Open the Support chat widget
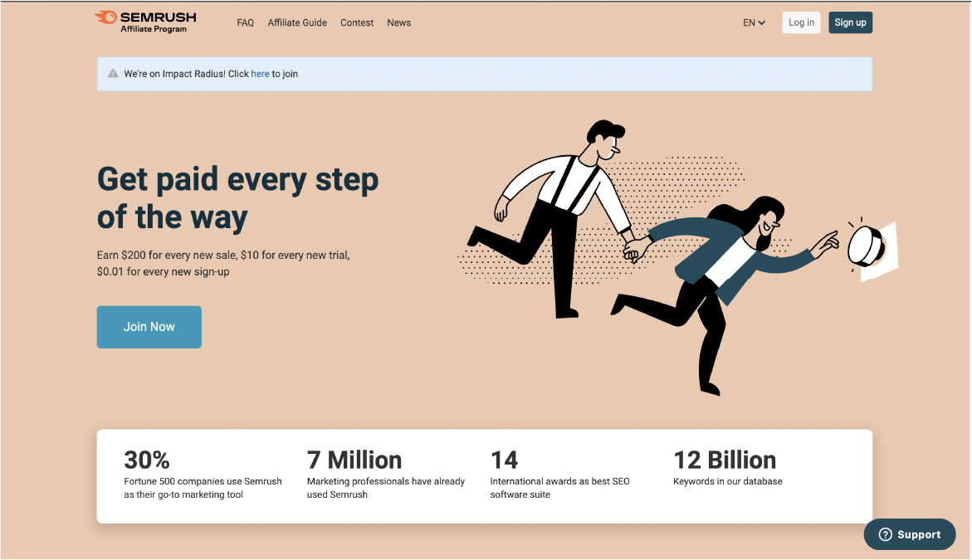This screenshot has width=972, height=560. (x=910, y=534)
